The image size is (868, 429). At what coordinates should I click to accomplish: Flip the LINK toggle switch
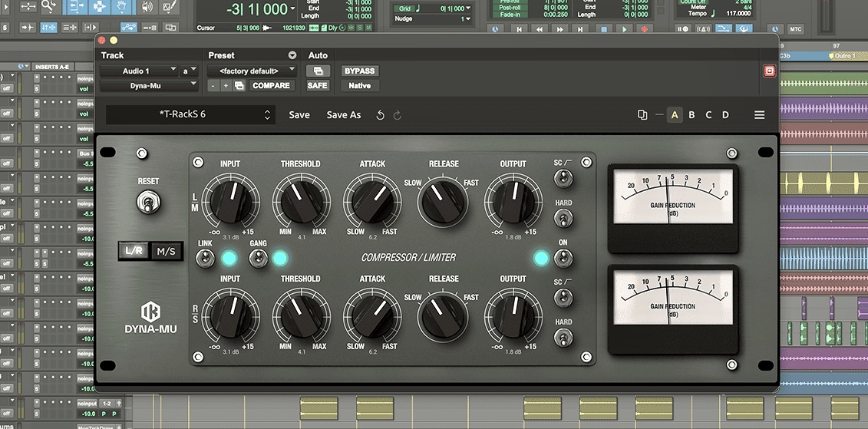pyautogui.click(x=206, y=258)
